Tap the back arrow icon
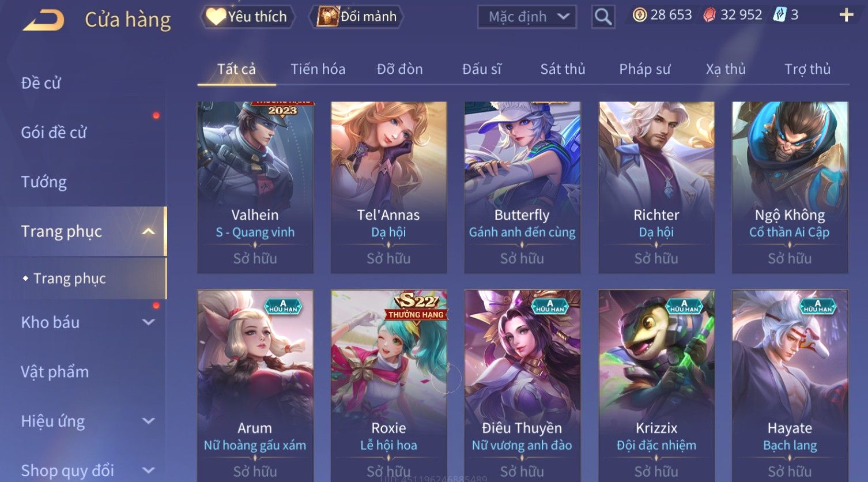The width and height of the screenshot is (868, 482). pyautogui.click(x=43, y=20)
